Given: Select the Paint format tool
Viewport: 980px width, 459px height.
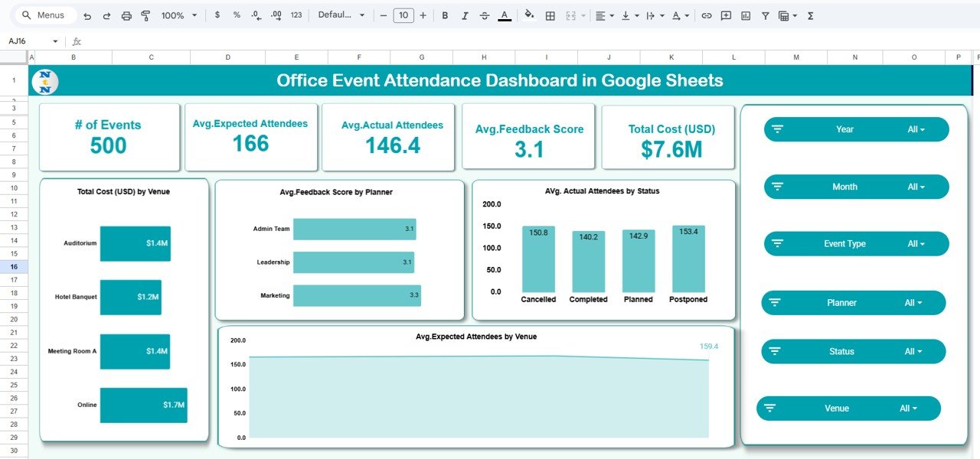Looking at the screenshot, I should coord(145,15).
